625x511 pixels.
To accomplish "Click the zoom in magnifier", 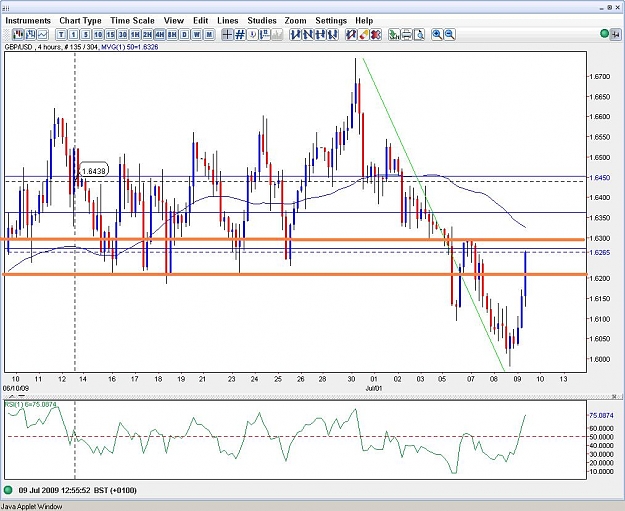I will point(437,35).
